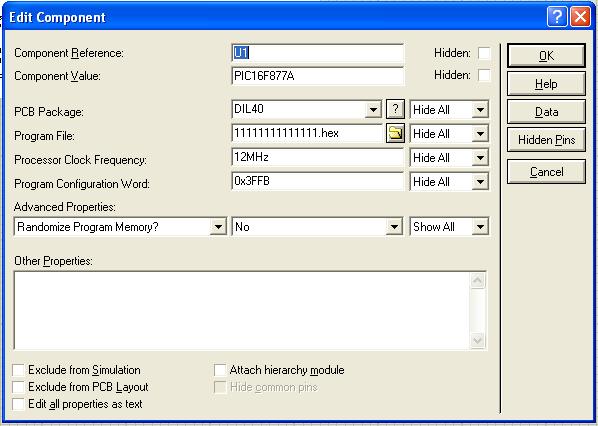This screenshot has height=426, width=598.
Task: Browse for program file folder icon
Action: click(395, 133)
